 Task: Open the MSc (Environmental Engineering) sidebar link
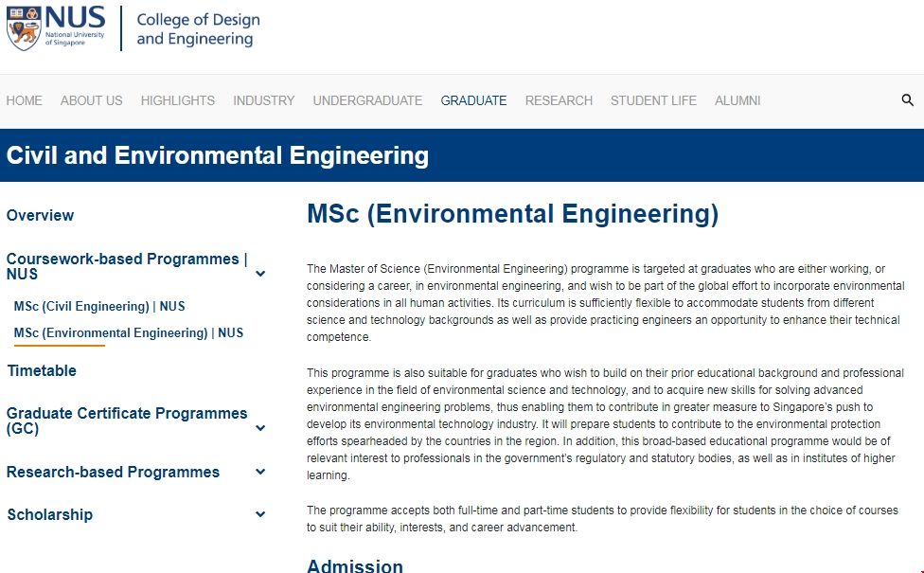(128, 332)
